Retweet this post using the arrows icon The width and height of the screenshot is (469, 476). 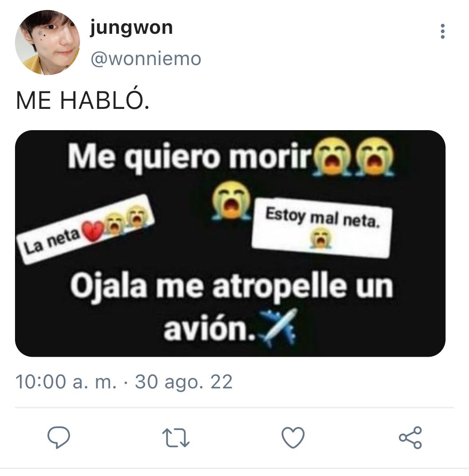[176, 438]
